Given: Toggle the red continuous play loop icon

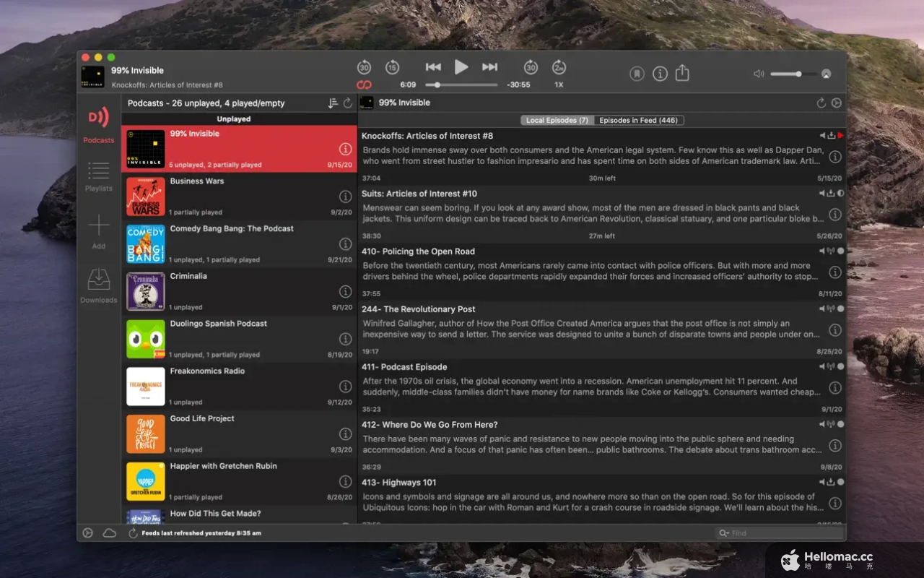Looking at the screenshot, I should point(364,85).
